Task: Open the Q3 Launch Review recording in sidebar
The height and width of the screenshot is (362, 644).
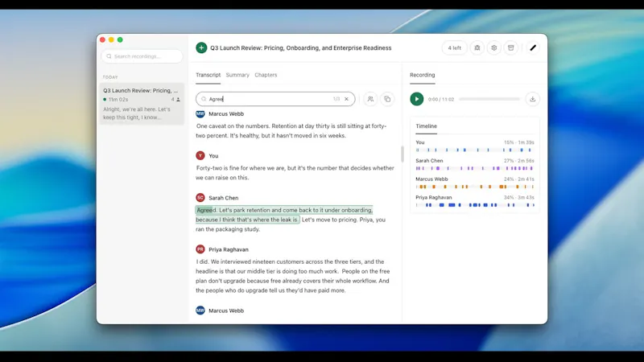Action: [x=142, y=104]
